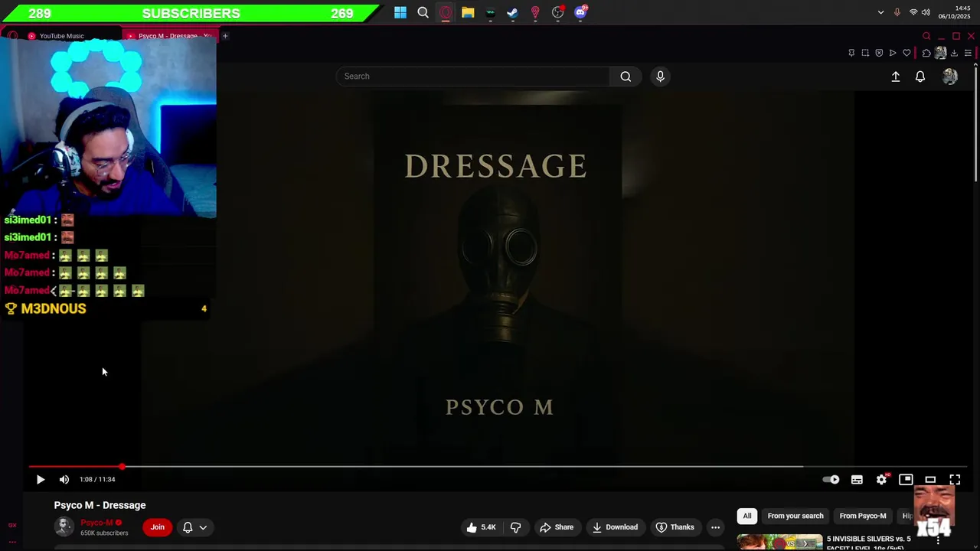This screenshot has width=980, height=551.
Task: Open Windows taskbar search
Action: click(x=423, y=12)
